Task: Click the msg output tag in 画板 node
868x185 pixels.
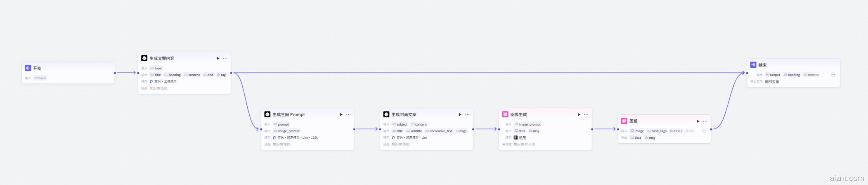Action: tap(650, 138)
